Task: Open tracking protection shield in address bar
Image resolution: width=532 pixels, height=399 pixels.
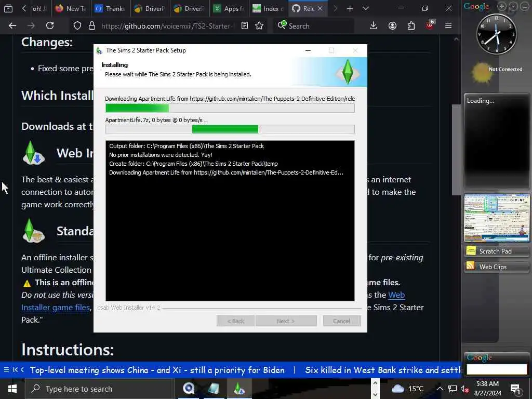Action: click(x=77, y=26)
